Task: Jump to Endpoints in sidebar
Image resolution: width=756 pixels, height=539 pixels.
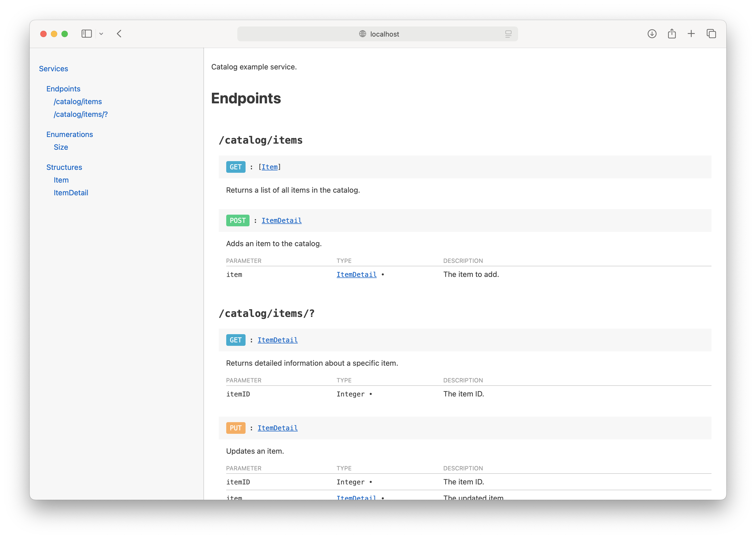Action: tap(63, 89)
